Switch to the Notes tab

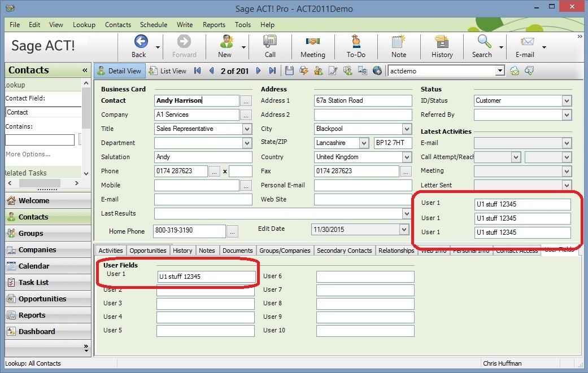click(x=207, y=251)
